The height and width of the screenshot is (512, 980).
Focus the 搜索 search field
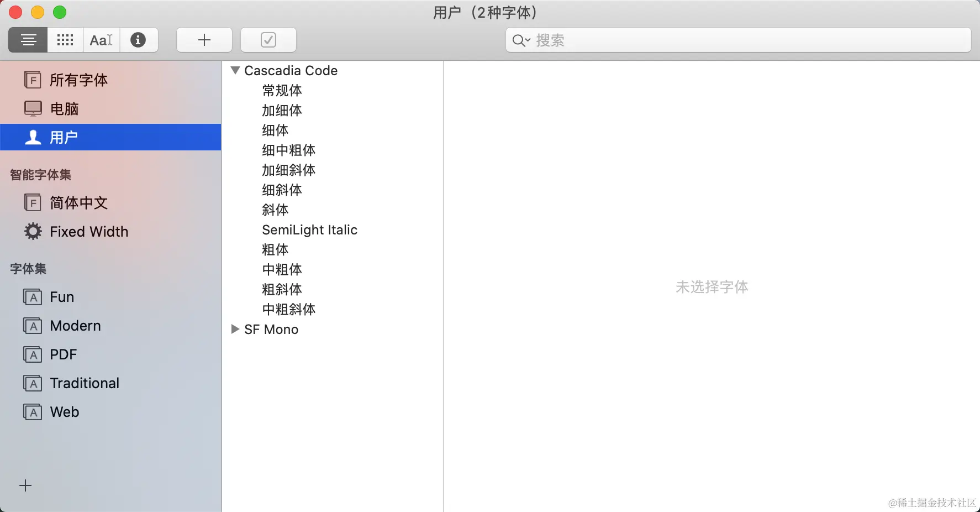click(x=738, y=40)
